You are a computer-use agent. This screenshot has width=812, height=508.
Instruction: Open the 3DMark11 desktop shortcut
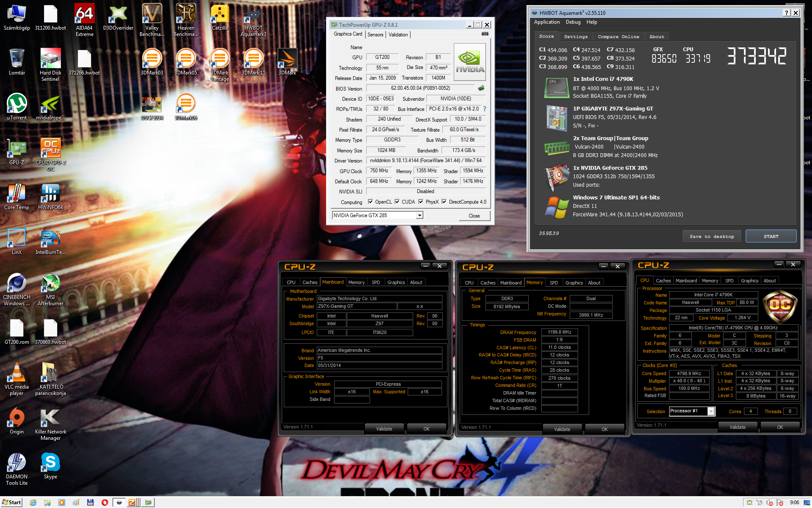click(253, 62)
